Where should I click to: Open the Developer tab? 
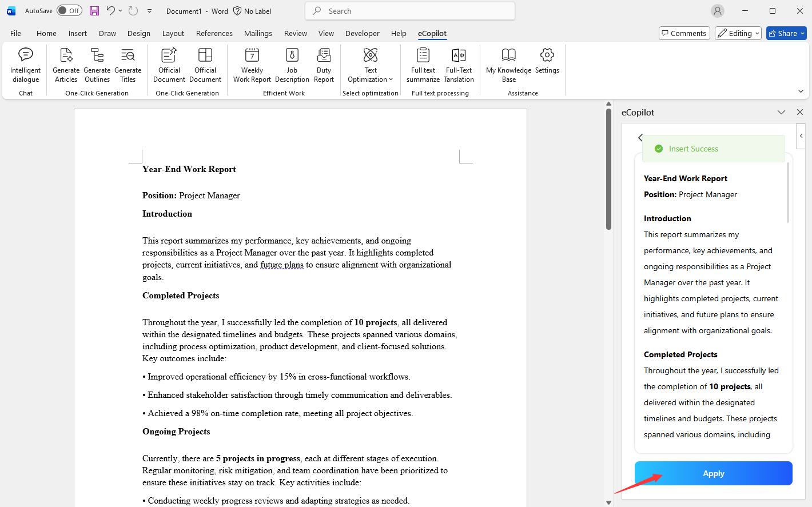tap(362, 33)
